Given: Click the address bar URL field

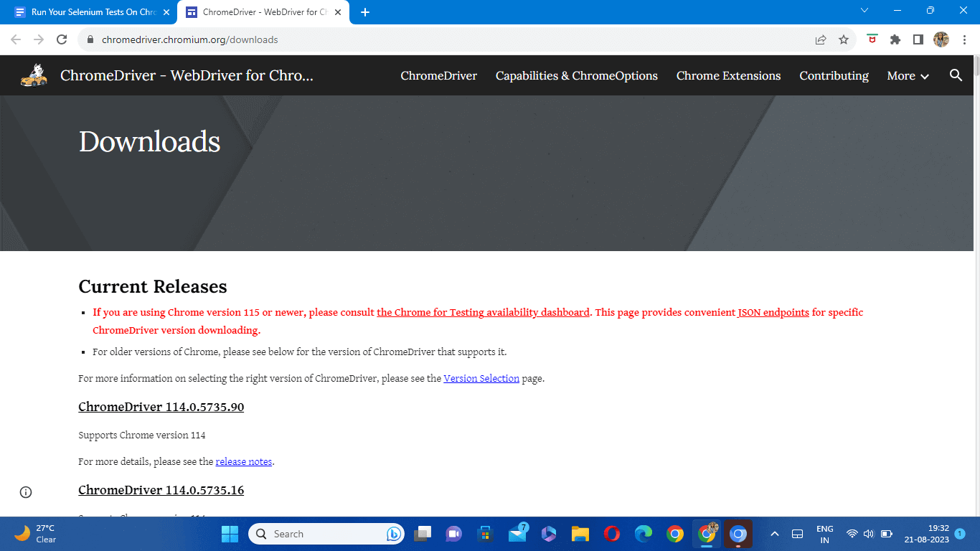Looking at the screenshot, I should [x=430, y=40].
